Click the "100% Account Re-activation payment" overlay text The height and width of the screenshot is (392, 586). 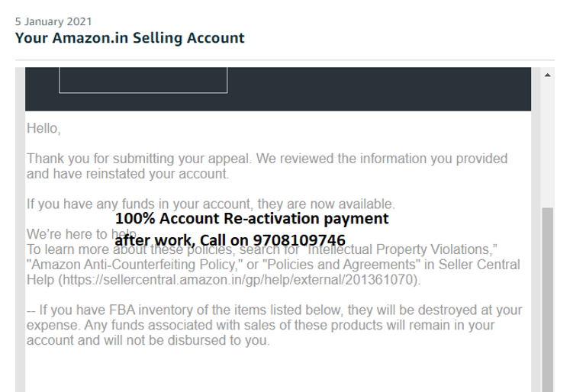point(256,219)
